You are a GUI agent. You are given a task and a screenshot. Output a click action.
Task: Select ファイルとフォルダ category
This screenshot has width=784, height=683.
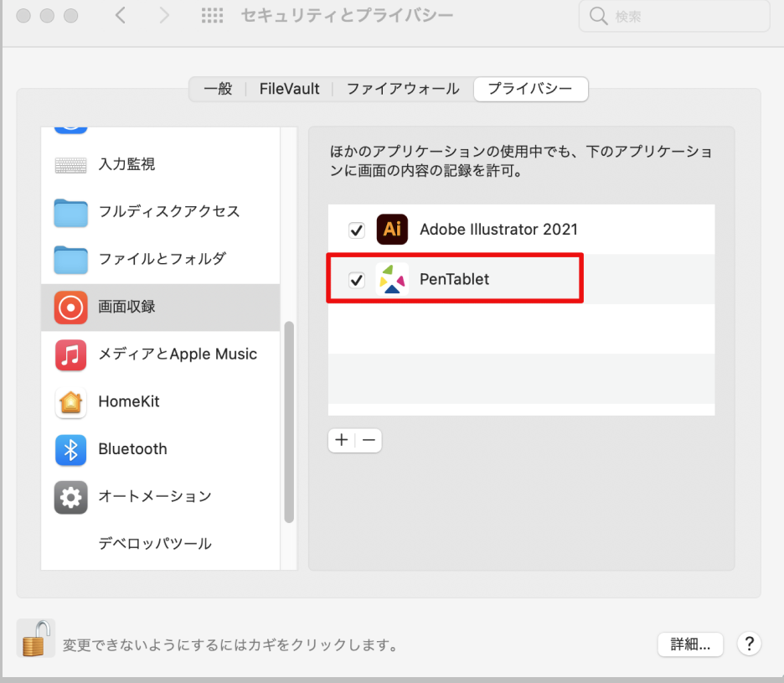pyautogui.click(x=162, y=259)
